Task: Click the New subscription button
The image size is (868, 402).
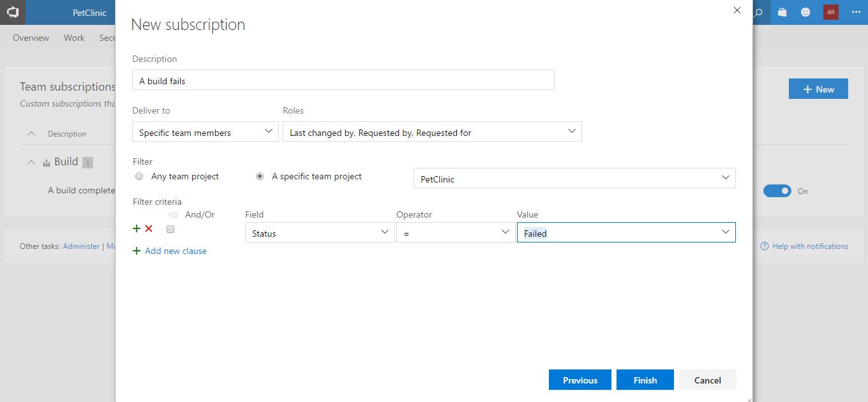Action: 818,89
